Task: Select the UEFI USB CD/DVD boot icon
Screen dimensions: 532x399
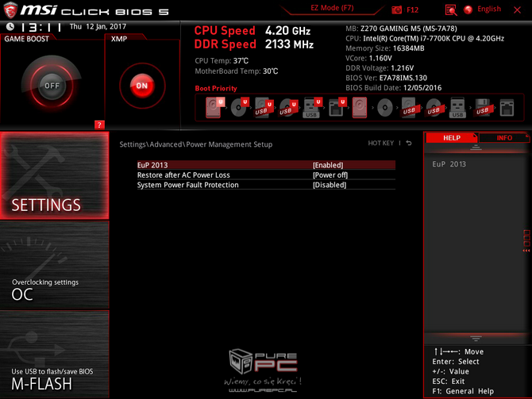Action: click(288, 108)
